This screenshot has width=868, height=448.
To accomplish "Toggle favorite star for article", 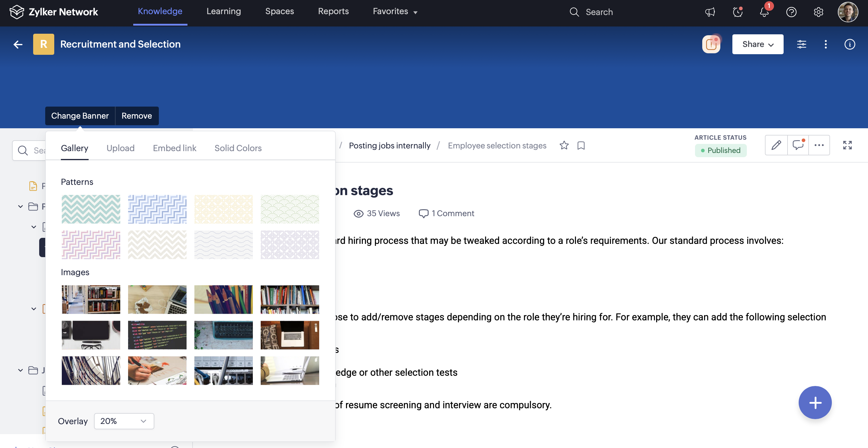I will coord(564,145).
